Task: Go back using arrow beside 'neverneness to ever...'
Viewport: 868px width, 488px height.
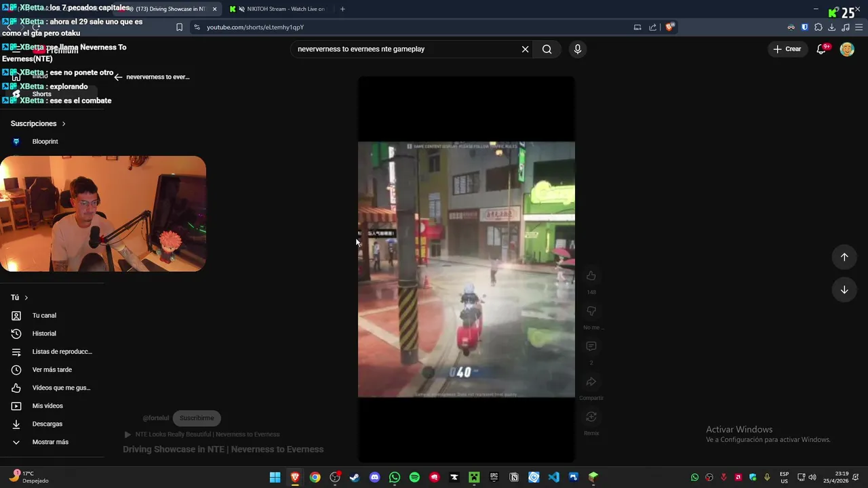Action: (x=118, y=77)
